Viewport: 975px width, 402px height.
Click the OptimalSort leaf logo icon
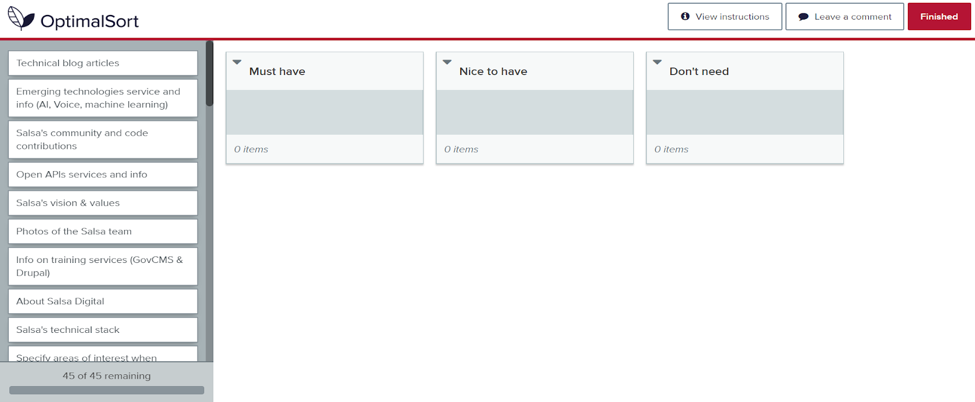coord(21,19)
